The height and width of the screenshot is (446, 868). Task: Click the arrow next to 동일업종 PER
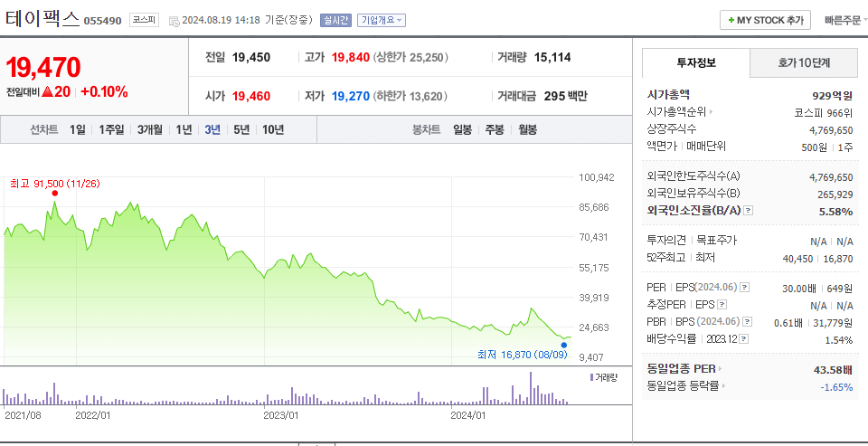click(x=721, y=369)
